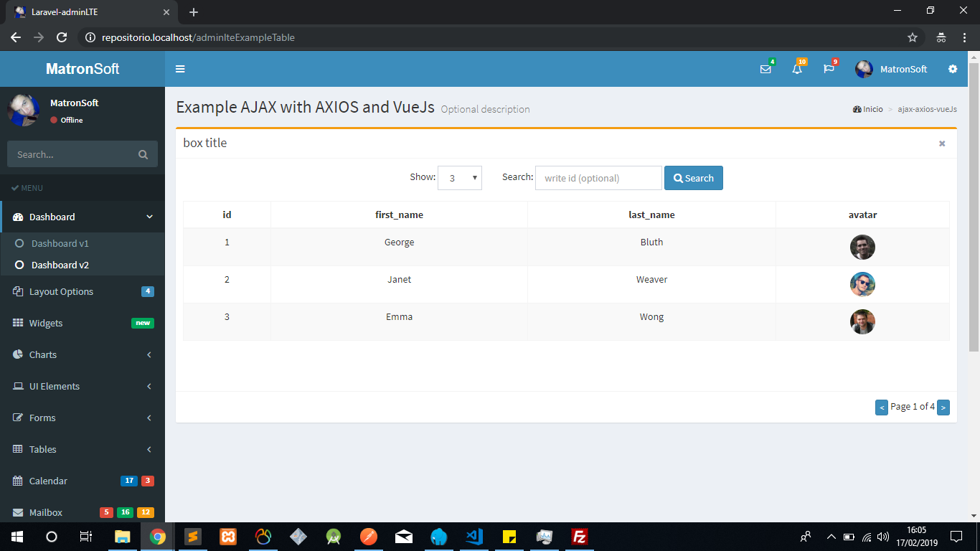Go to previous page with < button

[882, 408]
